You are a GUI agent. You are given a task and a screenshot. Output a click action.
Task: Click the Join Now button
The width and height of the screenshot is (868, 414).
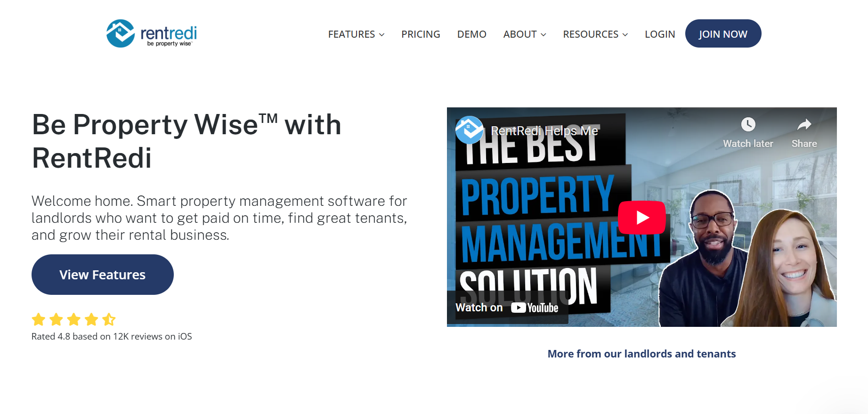pos(723,33)
